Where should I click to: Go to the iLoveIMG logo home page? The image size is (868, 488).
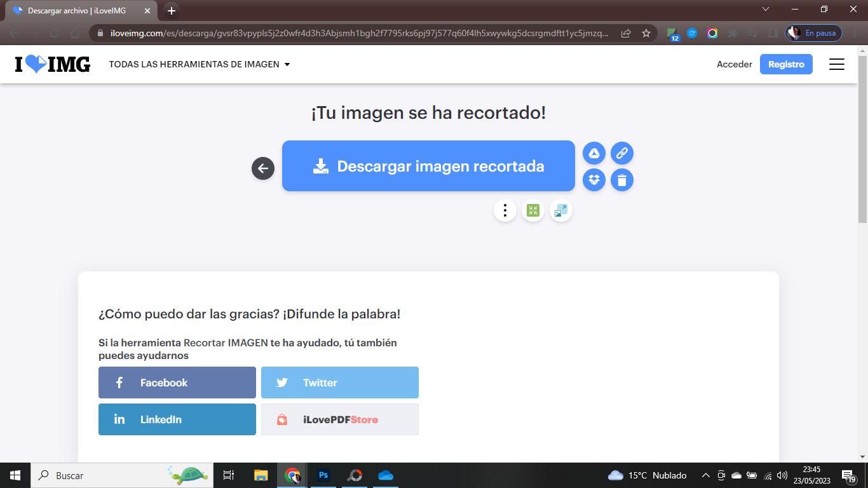tap(53, 64)
